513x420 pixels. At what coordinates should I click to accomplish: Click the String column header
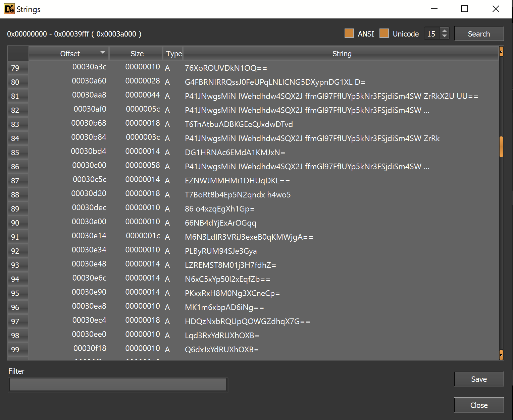(x=342, y=53)
